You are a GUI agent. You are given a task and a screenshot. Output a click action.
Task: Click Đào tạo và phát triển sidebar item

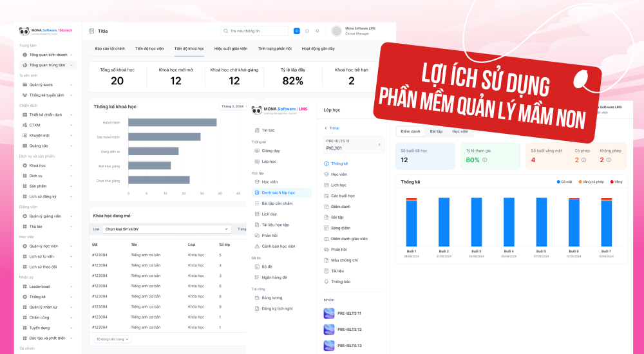point(48,339)
